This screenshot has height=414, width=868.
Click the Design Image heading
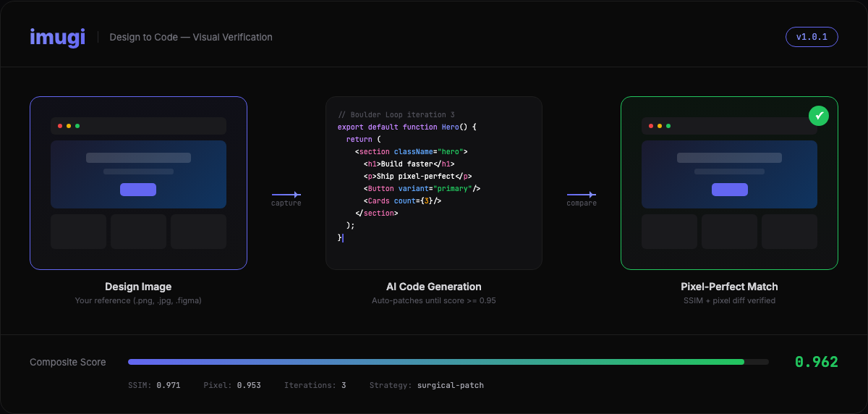coord(138,287)
